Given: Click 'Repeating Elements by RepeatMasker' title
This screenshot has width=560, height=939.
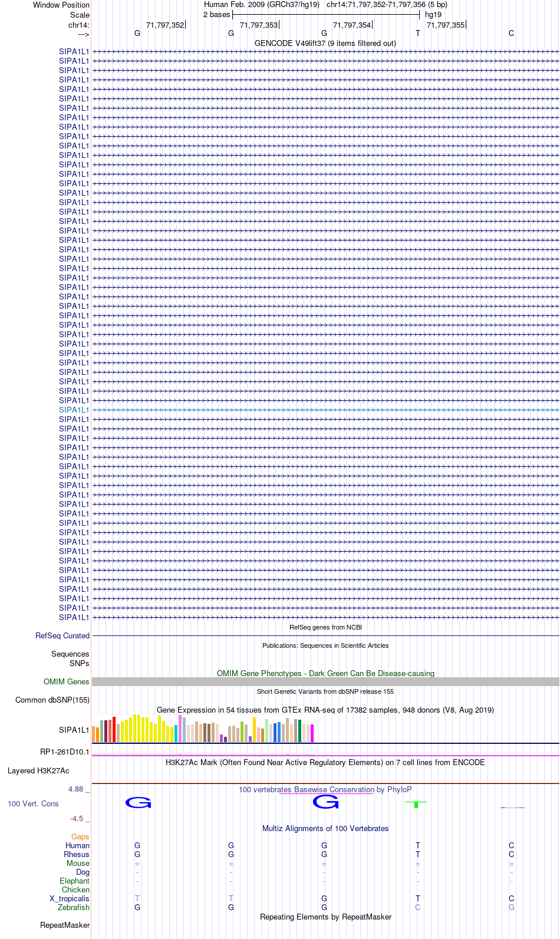Looking at the screenshot, I should 325,917.
